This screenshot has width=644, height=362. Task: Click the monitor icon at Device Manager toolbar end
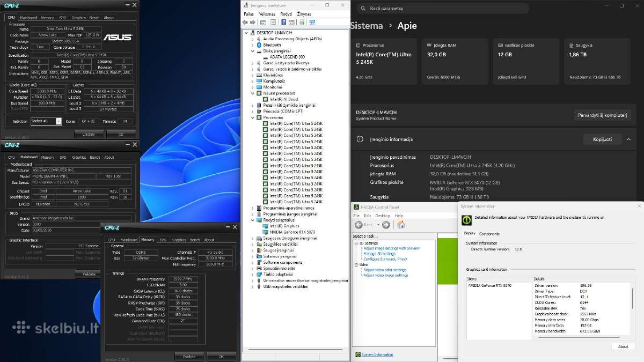coord(312,22)
